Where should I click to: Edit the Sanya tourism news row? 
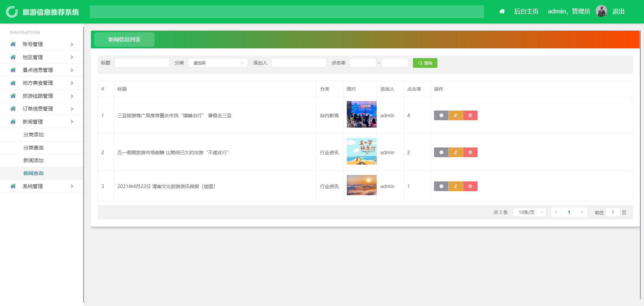click(455, 116)
